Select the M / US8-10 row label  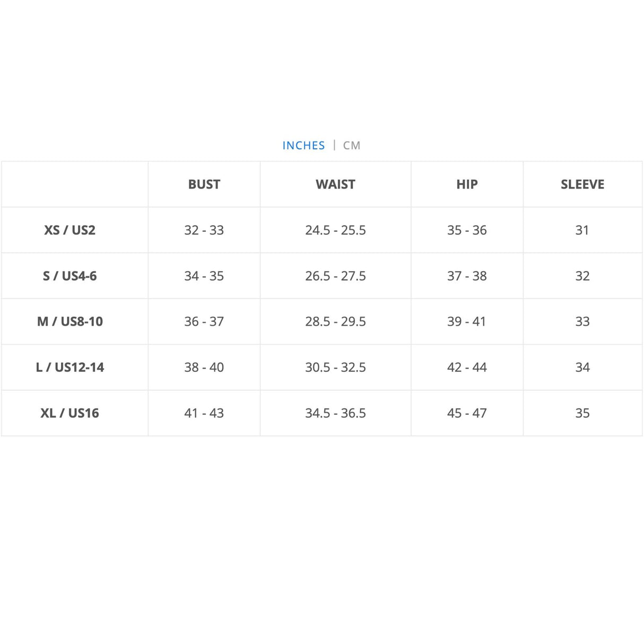coord(70,321)
